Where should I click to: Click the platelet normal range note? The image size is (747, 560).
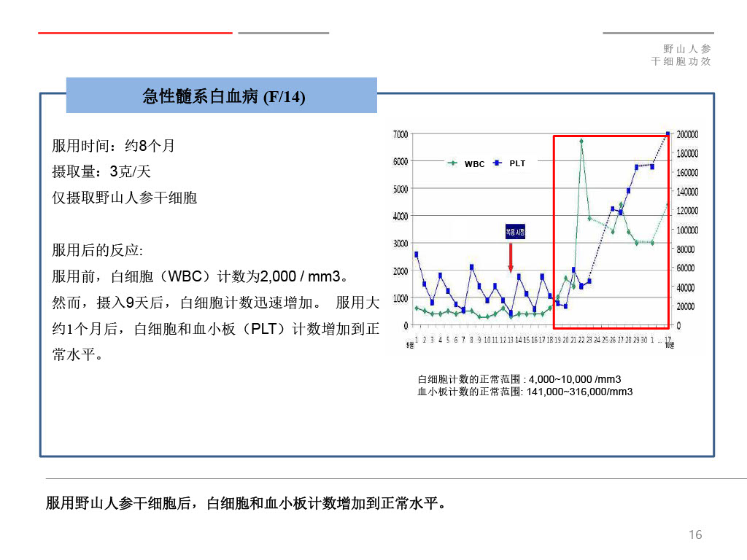[525, 392]
